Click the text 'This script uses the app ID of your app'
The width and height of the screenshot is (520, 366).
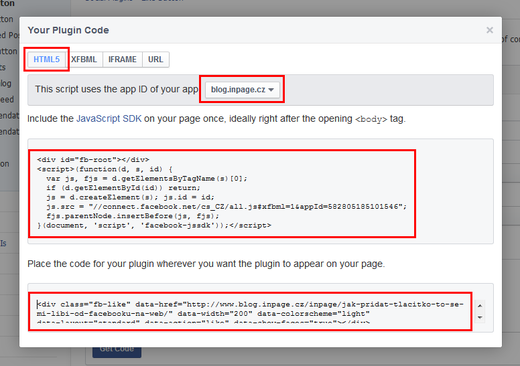pyautogui.click(x=116, y=89)
